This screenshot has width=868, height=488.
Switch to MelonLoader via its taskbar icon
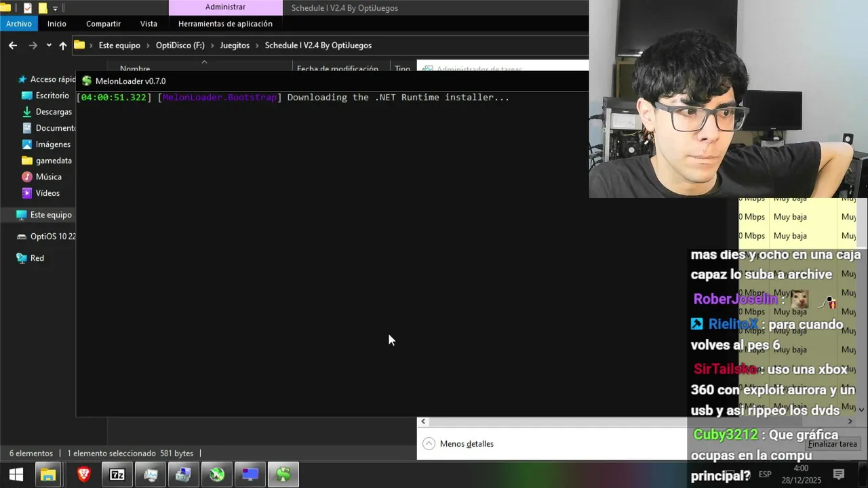pos(283,474)
